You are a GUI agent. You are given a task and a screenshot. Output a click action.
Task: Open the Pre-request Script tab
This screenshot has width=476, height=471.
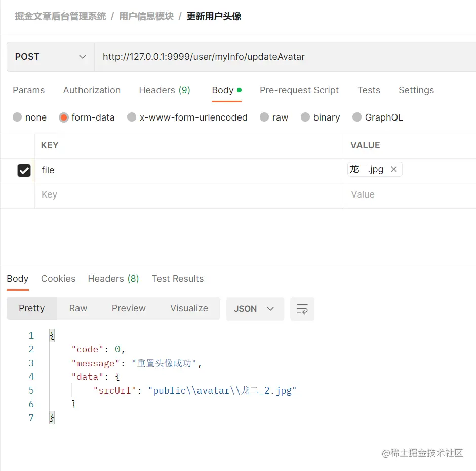tap(299, 90)
